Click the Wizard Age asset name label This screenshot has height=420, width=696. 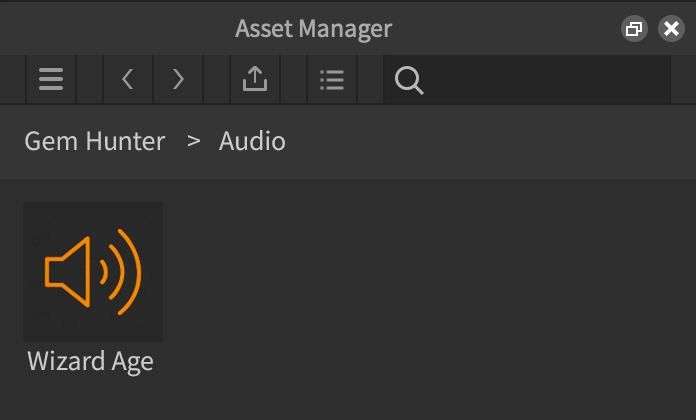91,360
